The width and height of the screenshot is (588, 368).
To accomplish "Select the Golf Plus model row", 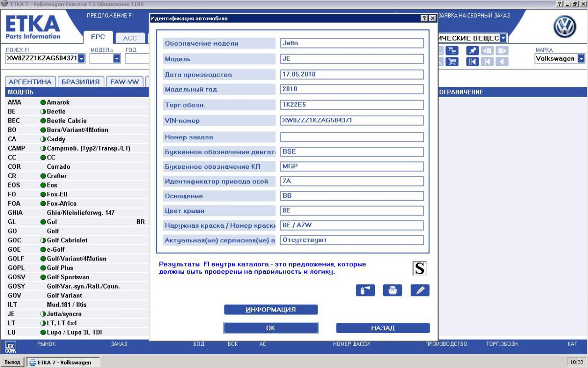I will point(76,268).
